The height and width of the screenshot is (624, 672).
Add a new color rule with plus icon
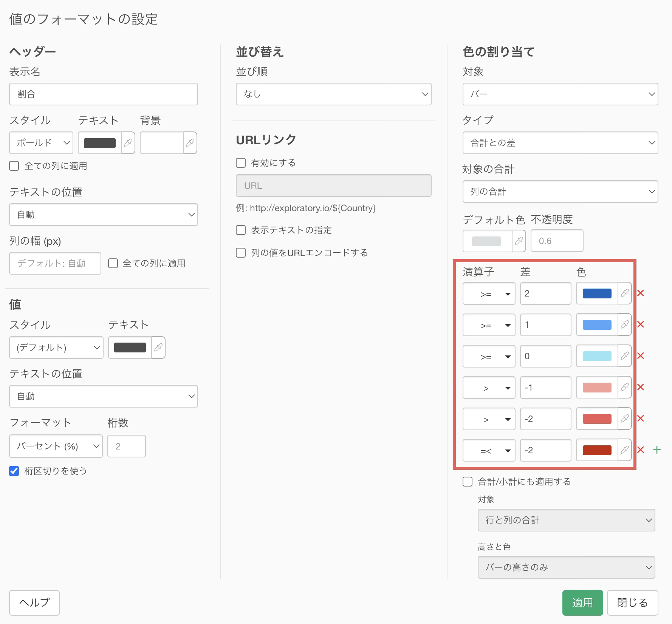pyautogui.click(x=657, y=450)
